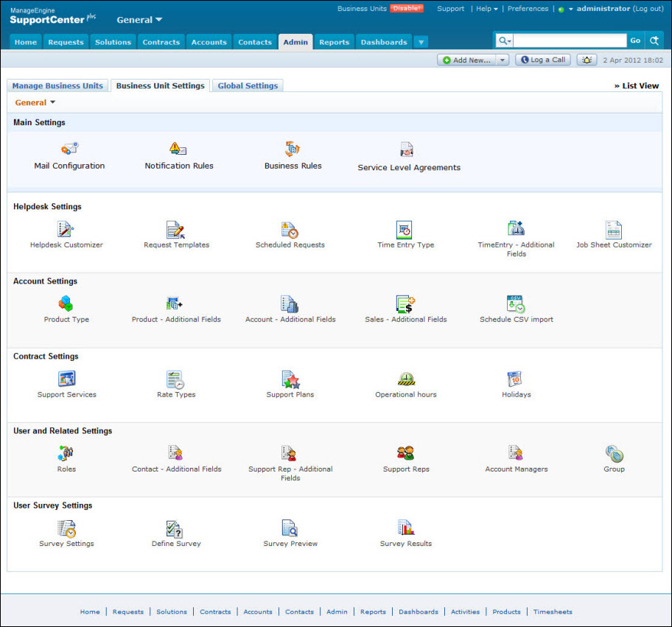
Task: Open the administrator status dropdown arrow
Action: (x=571, y=9)
